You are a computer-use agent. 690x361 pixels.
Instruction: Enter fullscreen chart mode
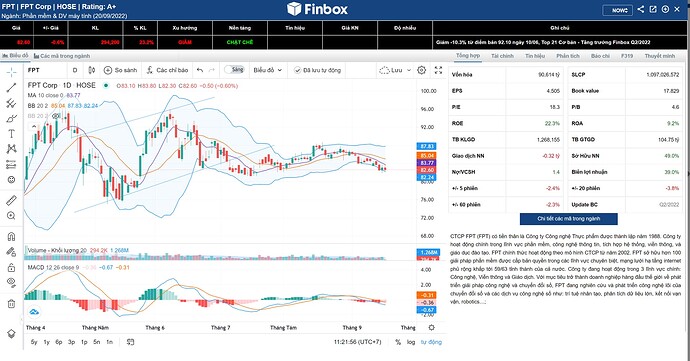[x=438, y=70]
